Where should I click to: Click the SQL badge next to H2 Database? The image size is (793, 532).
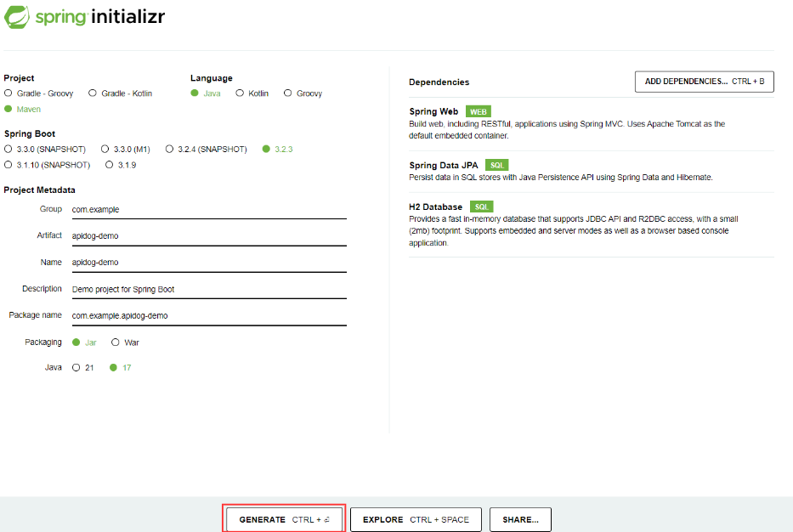(481, 207)
